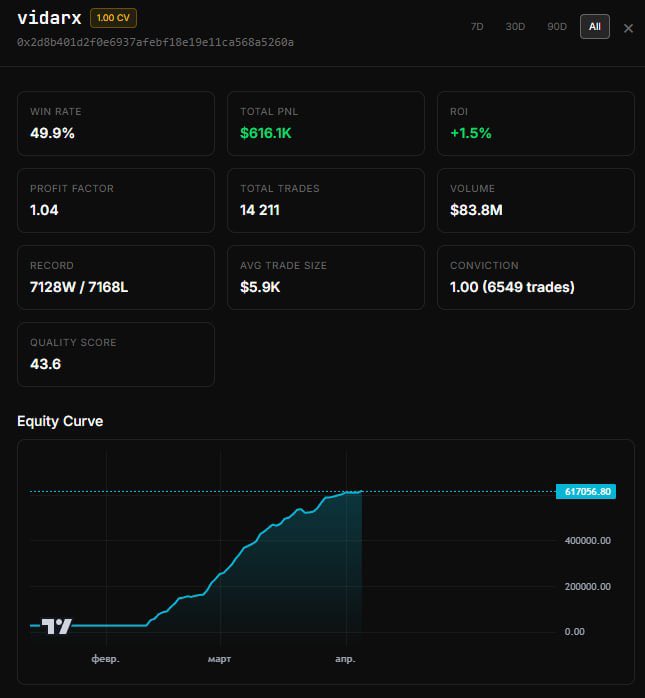Select the 90D time range tab
Image resolution: width=645 pixels, height=698 pixels.
pos(556,27)
